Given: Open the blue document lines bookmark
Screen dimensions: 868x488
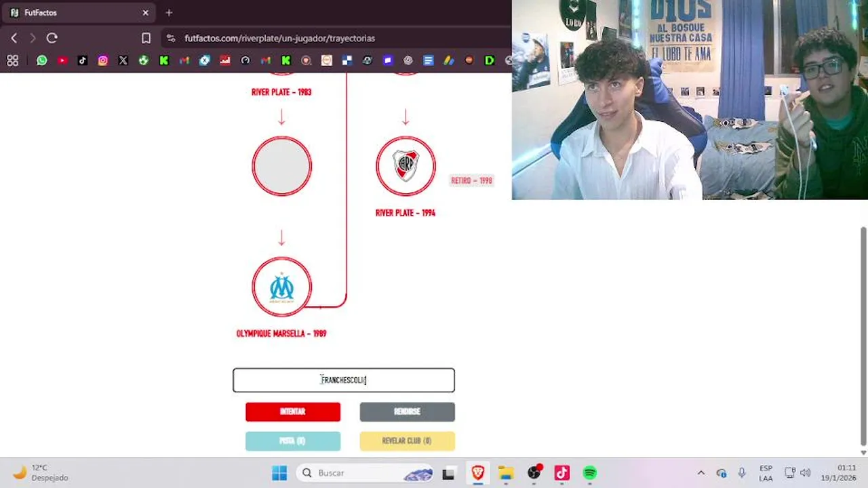Looking at the screenshot, I should [429, 60].
